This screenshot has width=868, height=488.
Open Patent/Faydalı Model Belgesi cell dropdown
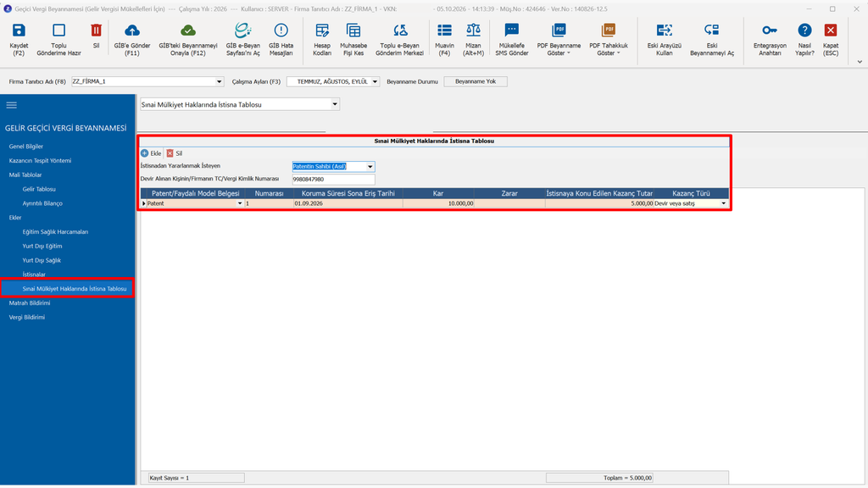pos(240,203)
